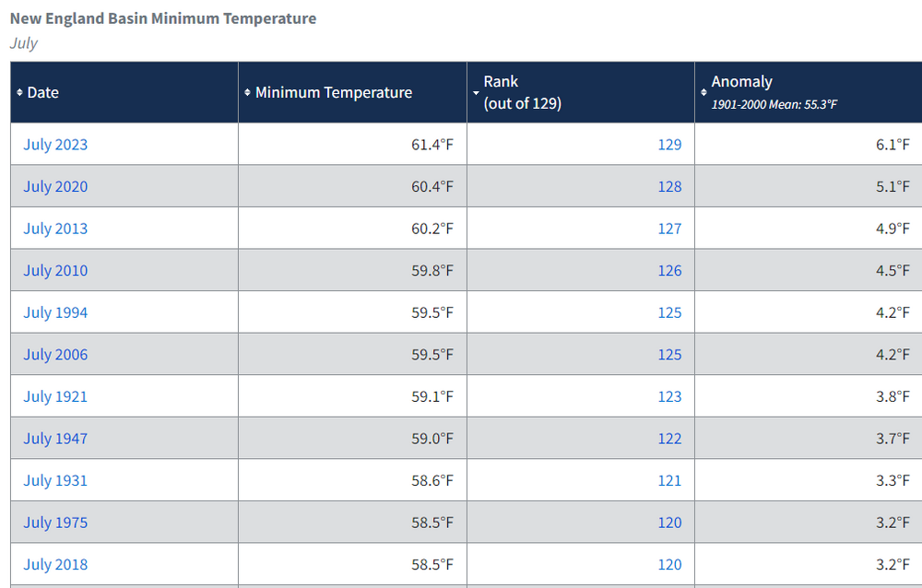Toggle the Rank column sort arrow
This screenshot has height=588, width=922.
[x=476, y=93]
